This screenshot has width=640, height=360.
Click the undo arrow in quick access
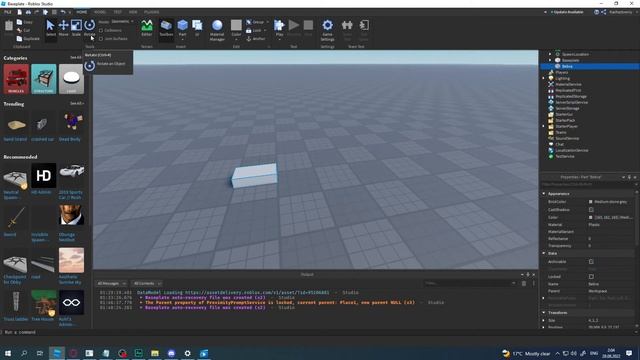(63, 12)
